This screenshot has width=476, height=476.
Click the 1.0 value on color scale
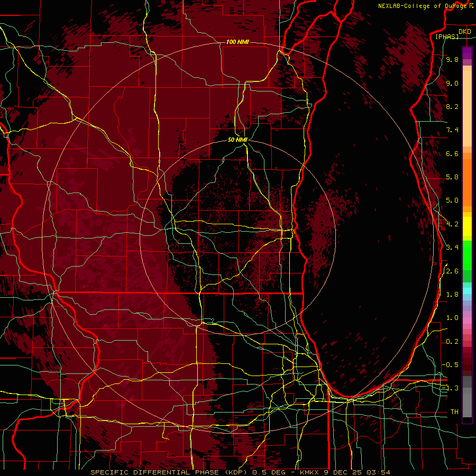pyautogui.click(x=452, y=318)
